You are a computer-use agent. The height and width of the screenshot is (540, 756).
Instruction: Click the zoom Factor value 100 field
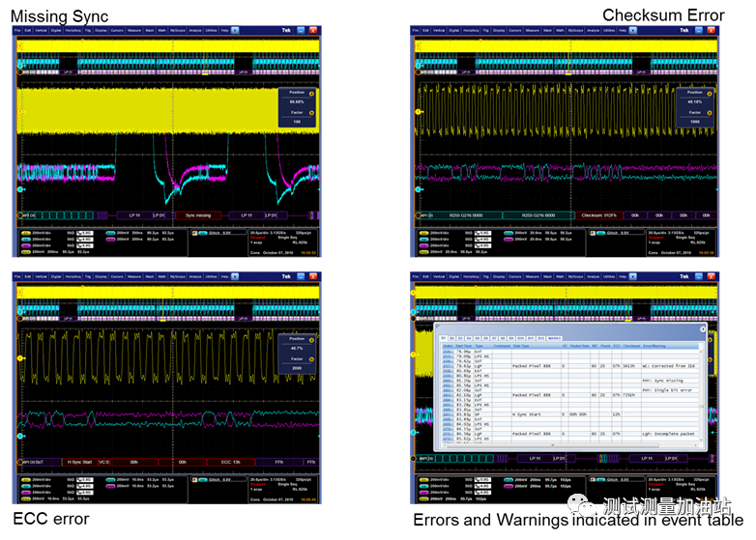point(297,122)
